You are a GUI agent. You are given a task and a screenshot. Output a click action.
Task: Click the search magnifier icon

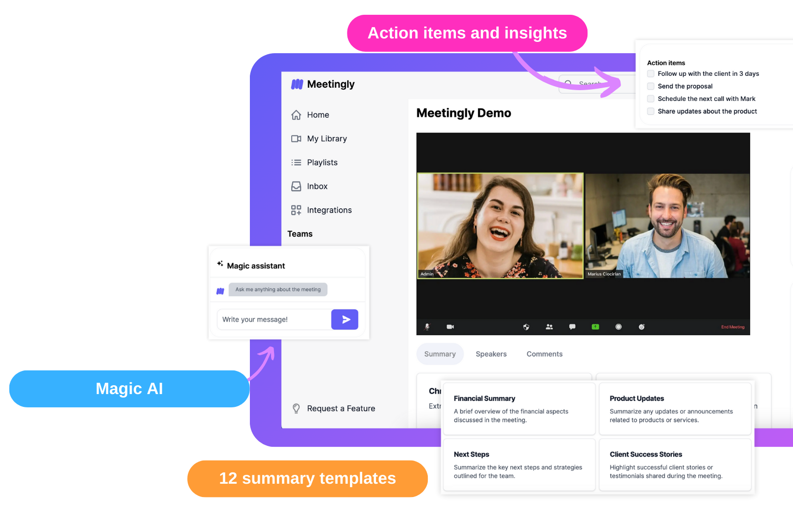click(568, 84)
